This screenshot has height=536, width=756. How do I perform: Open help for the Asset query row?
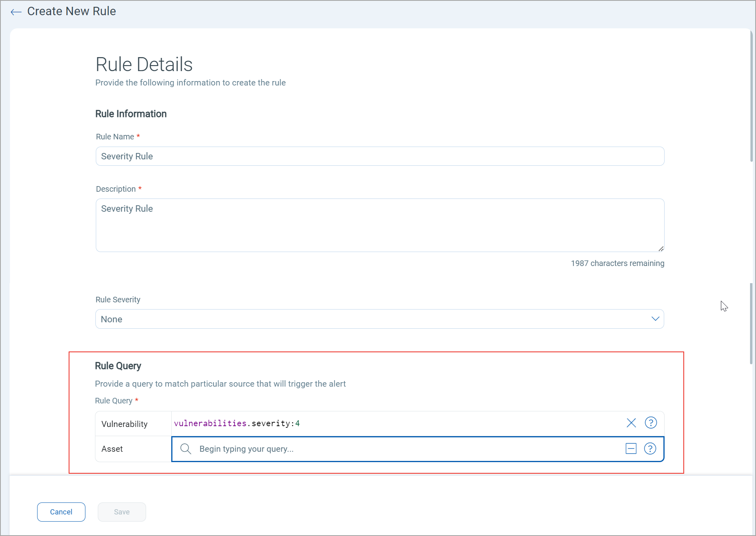(650, 449)
